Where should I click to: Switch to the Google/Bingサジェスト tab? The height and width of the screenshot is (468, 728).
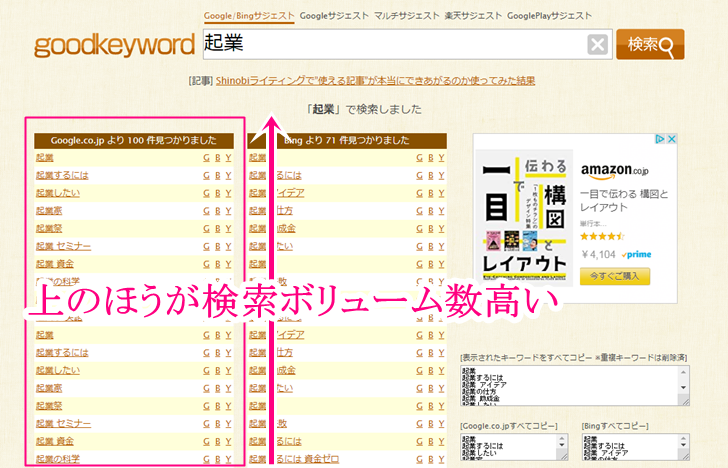click(249, 16)
